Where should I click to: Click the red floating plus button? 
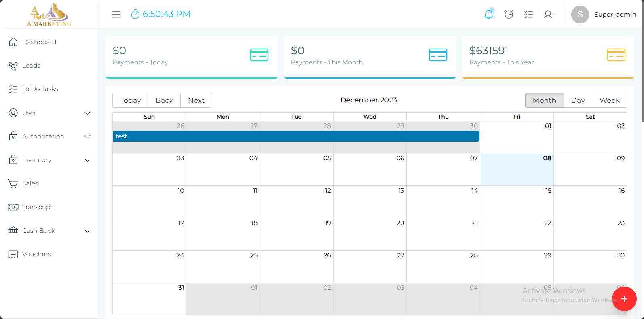[x=624, y=299]
